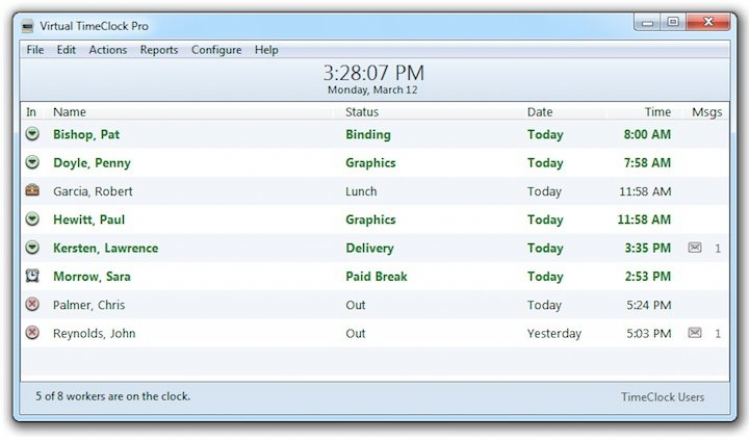Screen dimensions: 750x440
Task: Click the Lunch status of Garcia, Robert
Action: coord(361,191)
